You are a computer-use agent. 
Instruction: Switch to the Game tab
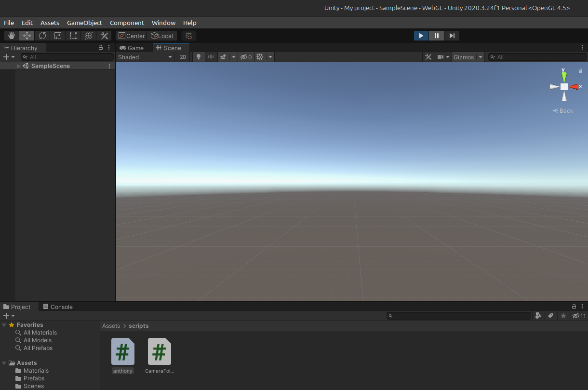coord(132,48)
